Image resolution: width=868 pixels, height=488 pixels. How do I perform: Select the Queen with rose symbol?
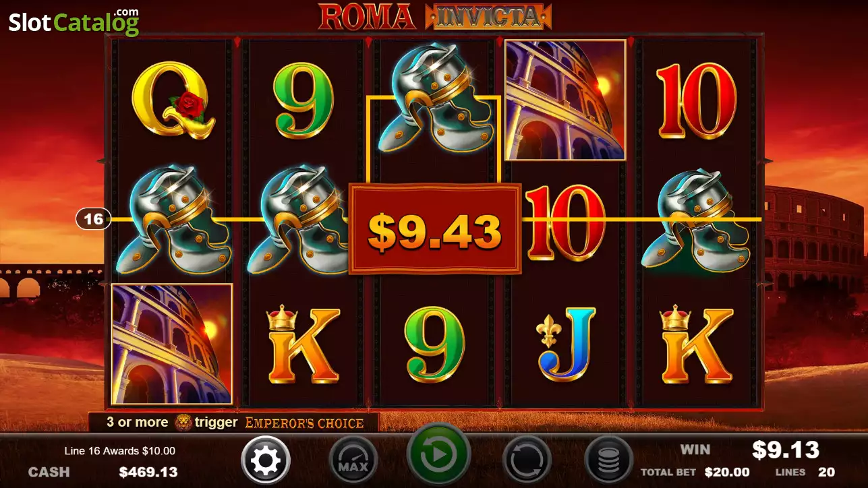click(x=173, y=100)
